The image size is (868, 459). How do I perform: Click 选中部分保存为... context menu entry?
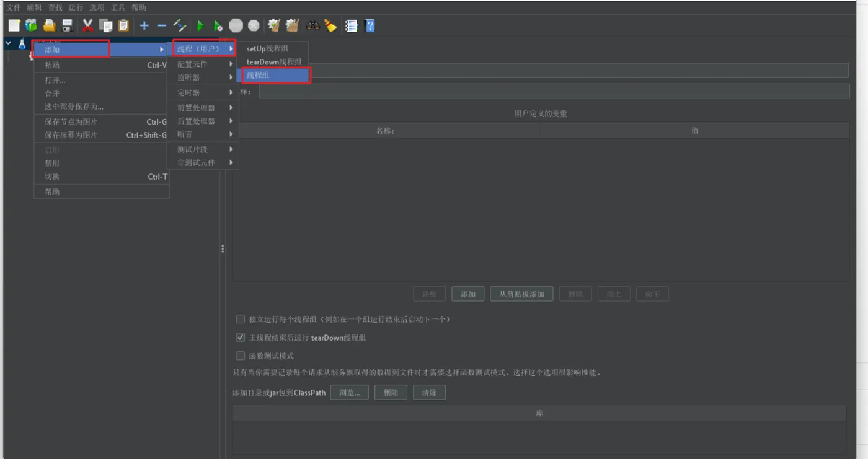coord(101,107)
